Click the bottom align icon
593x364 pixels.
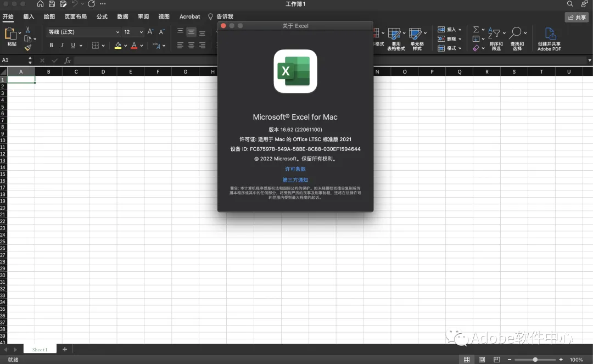coord(202,32)
